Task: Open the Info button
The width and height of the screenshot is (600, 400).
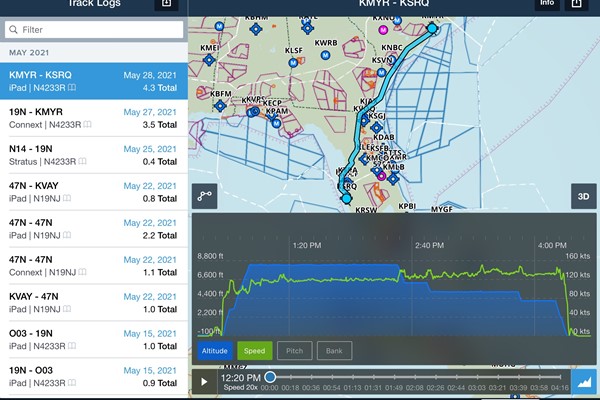Action: pyautogui.click(x=546, y=4)
